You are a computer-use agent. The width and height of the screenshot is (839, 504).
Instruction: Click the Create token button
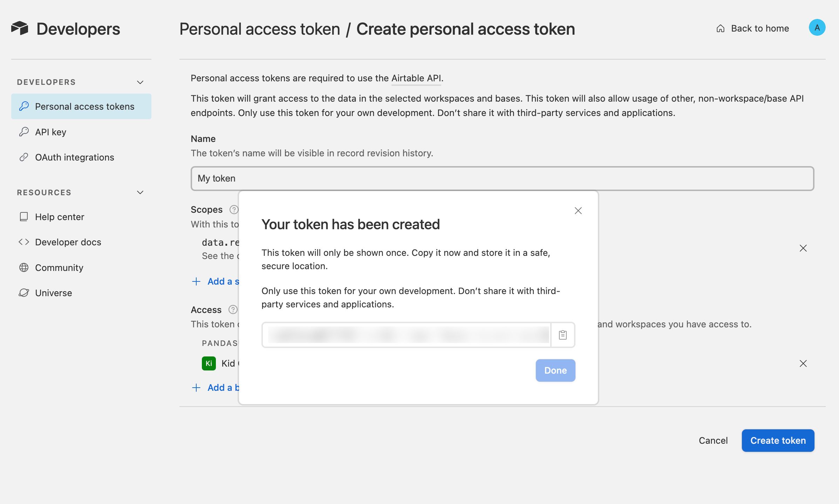[778, 440]
